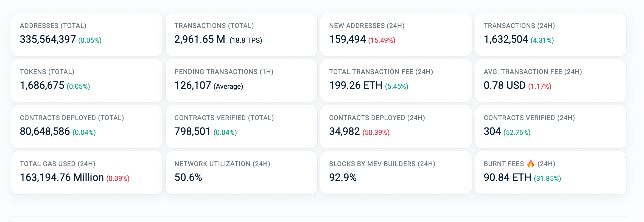Open Network Utilization (24H) card

click(x=241, y=173)
